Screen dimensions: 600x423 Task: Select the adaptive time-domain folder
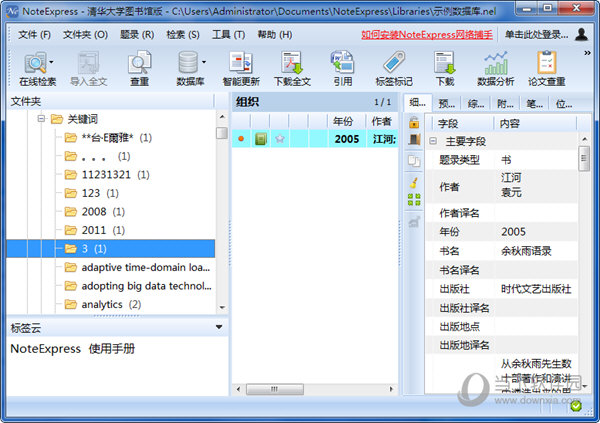coord(137,267)
